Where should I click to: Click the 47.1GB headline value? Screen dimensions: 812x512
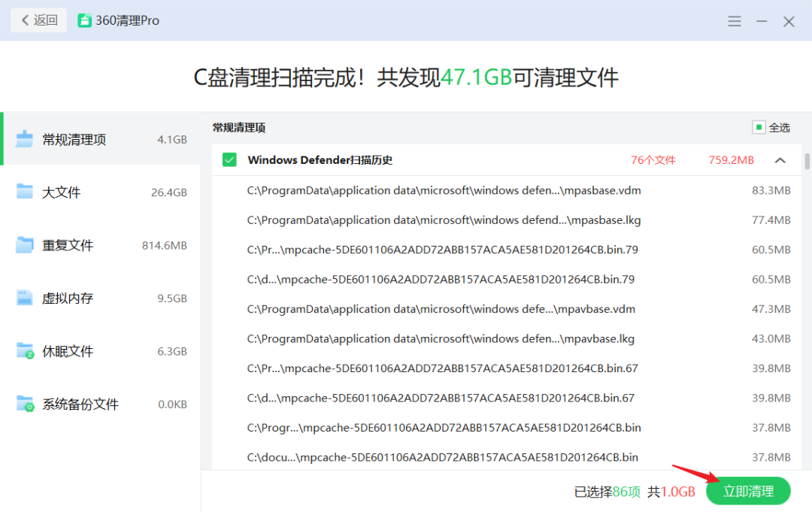coord(477,77)
